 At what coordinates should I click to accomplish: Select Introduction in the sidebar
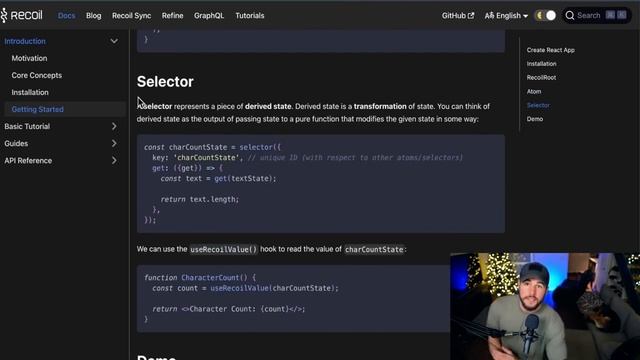(25, 41)
